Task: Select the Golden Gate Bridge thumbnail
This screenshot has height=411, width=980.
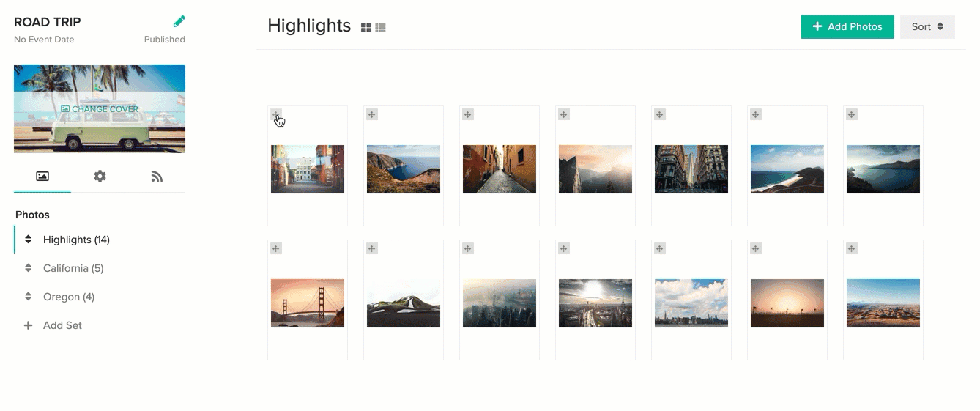Action: [x=308, y=303]
